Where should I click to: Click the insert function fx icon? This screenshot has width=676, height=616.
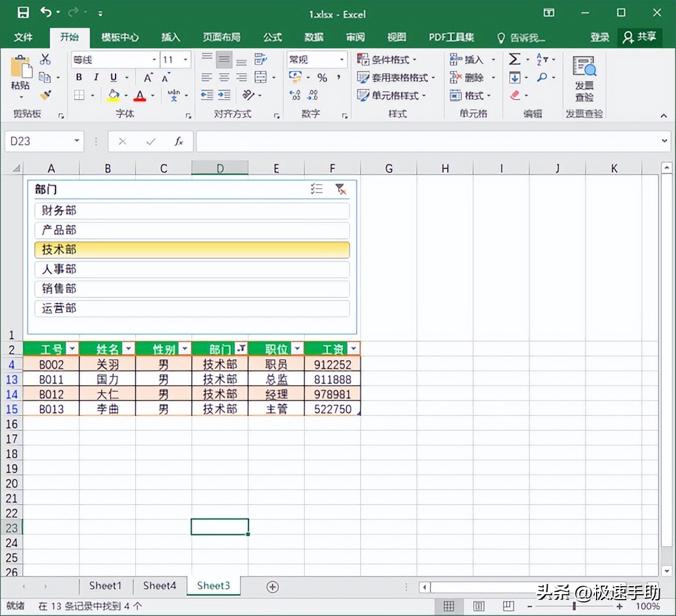[179, 141]
